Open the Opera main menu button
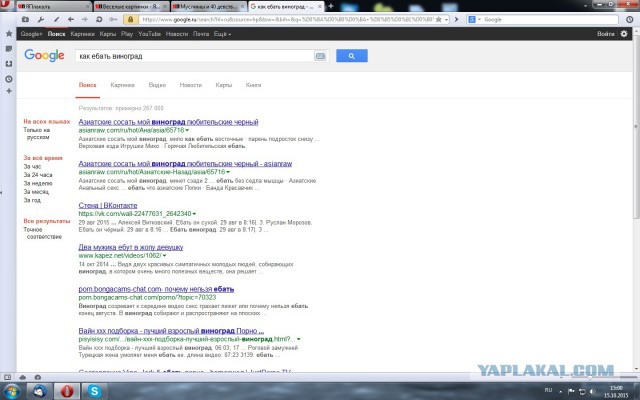Screen dimensions: 640x400 [x=6, y=5]
